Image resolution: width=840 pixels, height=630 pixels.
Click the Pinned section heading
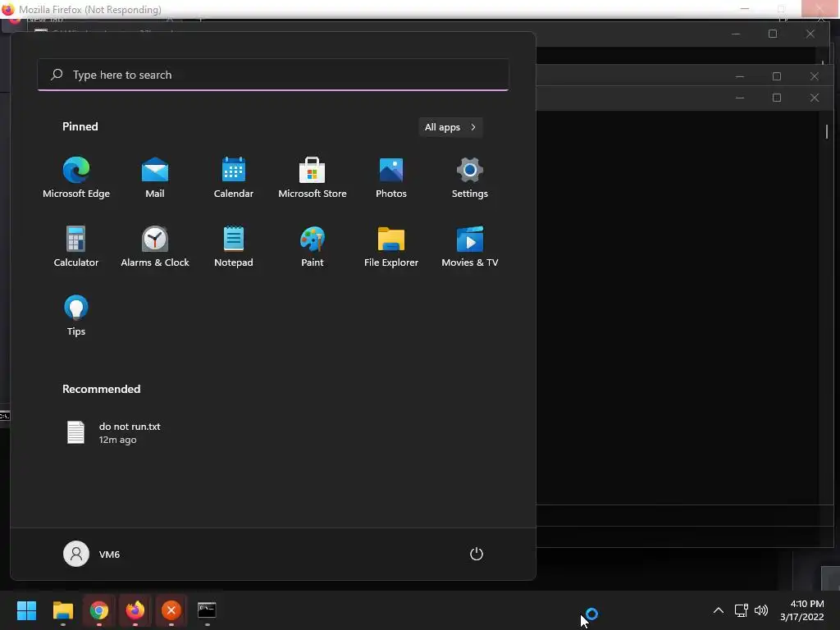click(x=80, y=126)
